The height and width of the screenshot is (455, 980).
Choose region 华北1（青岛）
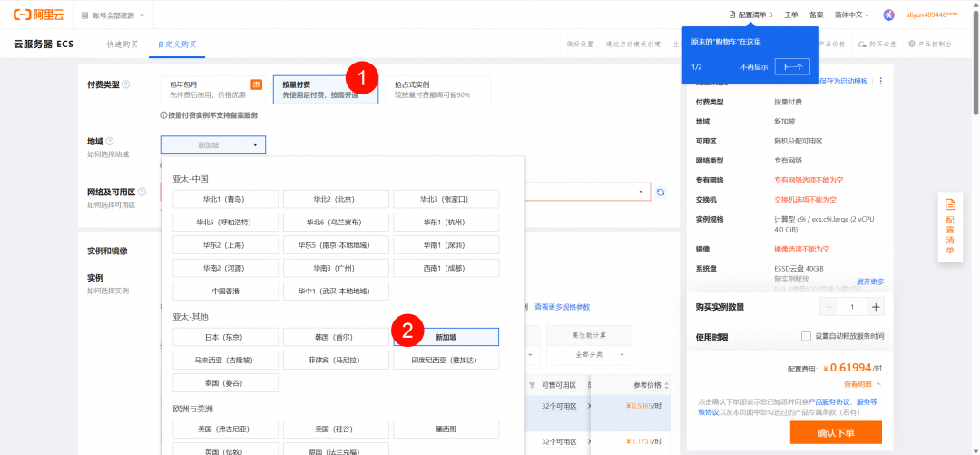(x=226, y=199)
